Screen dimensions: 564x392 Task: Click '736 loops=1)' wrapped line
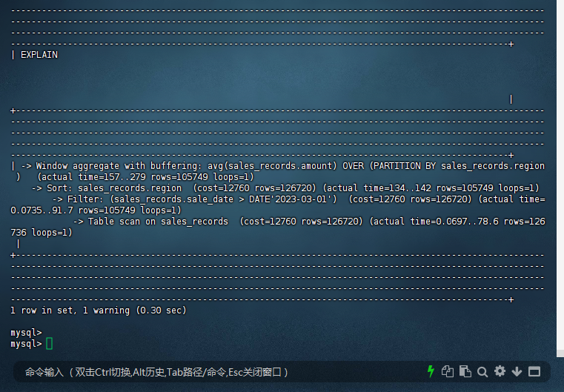(x=42, y=233)
